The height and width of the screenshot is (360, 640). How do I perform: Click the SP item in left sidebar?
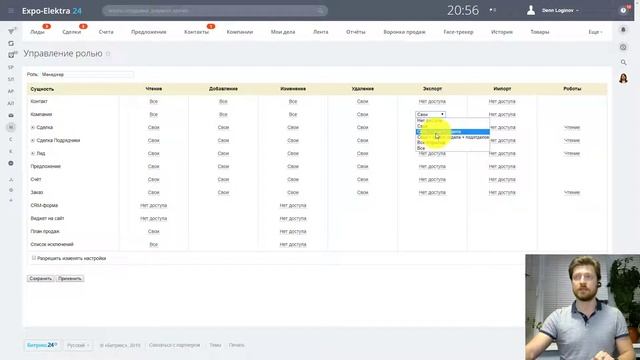11,67
